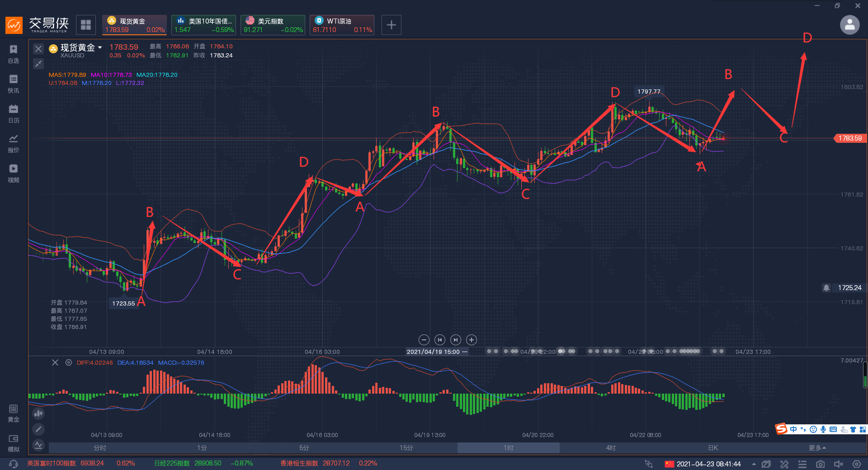This screenshot has width=868, height=470.
Task: Open the 模拟 simulation sidebar item
Action: tap(14, 443)
